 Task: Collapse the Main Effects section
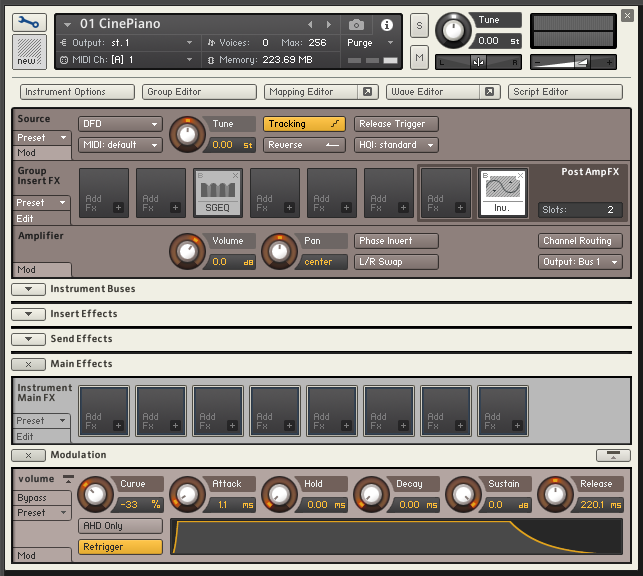[x=28, y=364]
